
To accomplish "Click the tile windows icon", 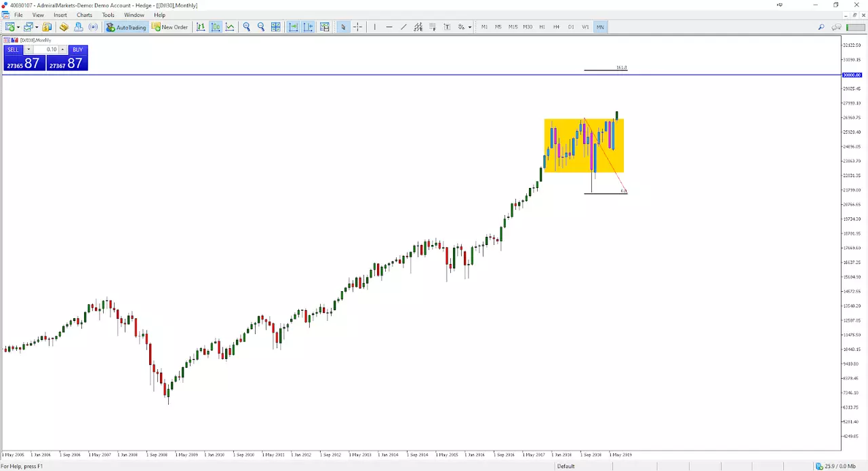I will click(x=276, y=27).
